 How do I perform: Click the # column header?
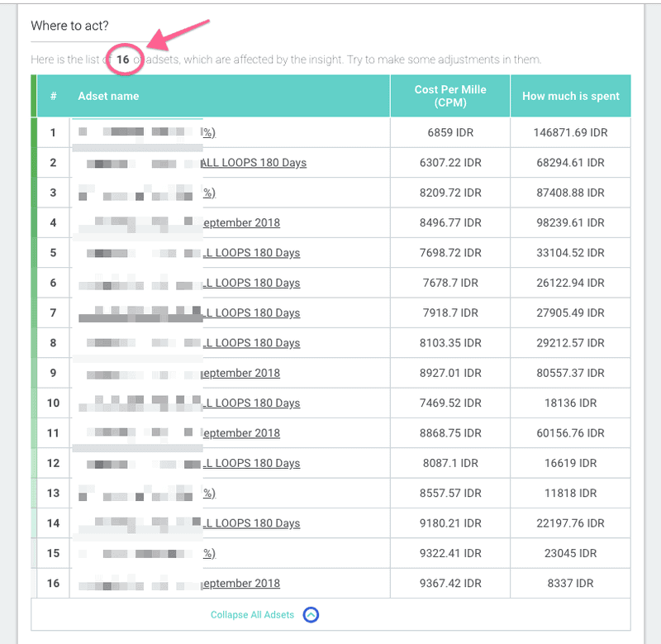(54, 96)
